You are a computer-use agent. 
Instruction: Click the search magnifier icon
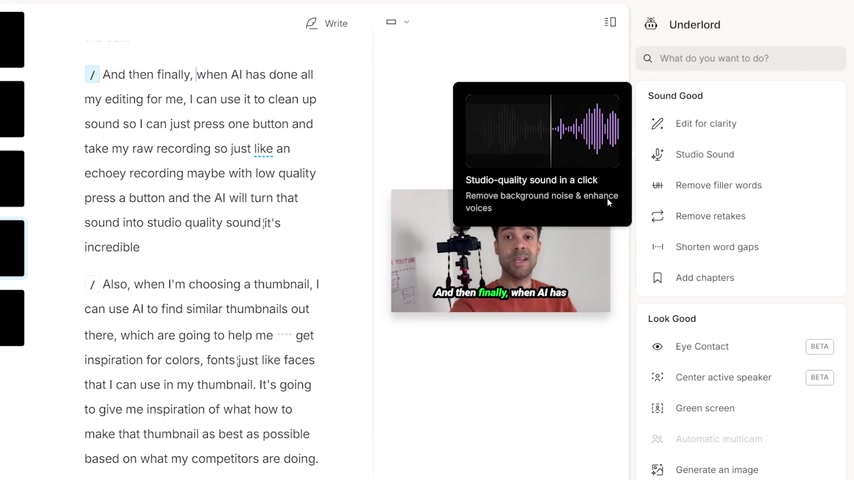[648, 58]
